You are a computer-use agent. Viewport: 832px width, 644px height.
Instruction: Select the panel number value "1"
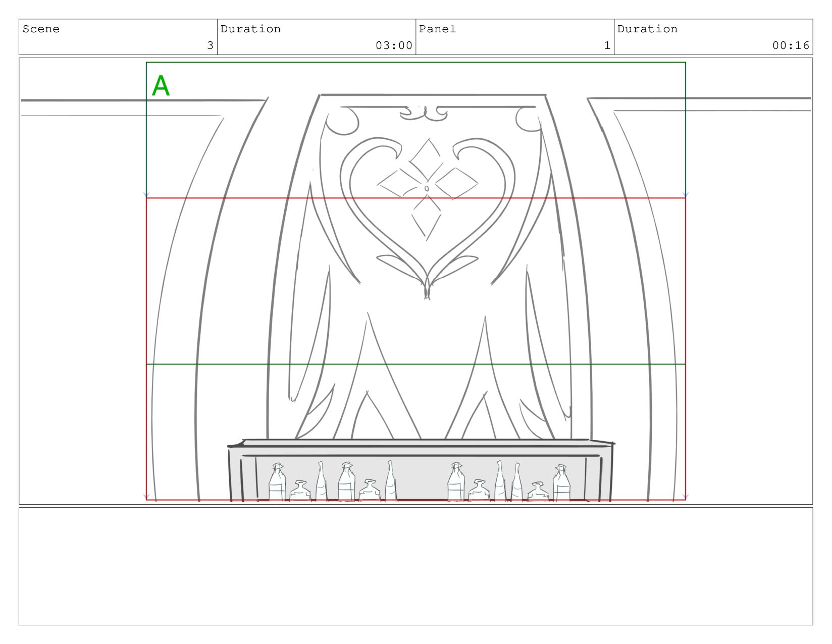(x=607, y=45)
